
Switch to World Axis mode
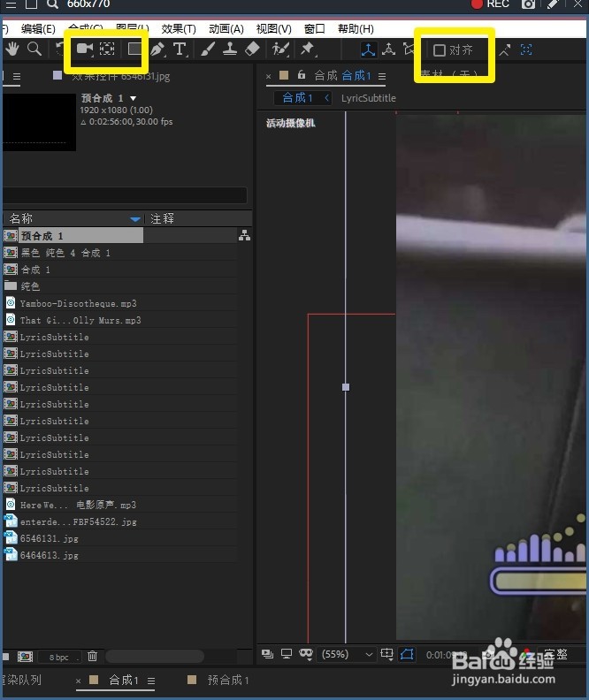tap(388, 49)
